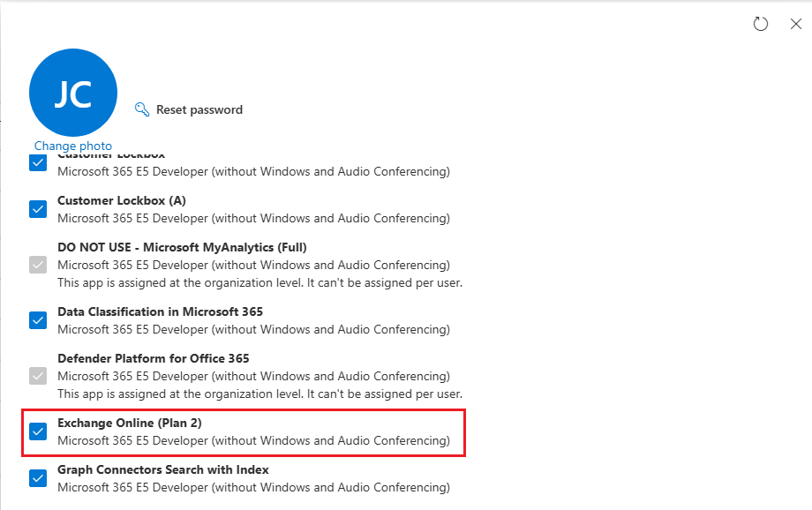Screen dimensions: 812x510
Task: Click the Exchange Online (Plan 2) label
Action: 130,423
